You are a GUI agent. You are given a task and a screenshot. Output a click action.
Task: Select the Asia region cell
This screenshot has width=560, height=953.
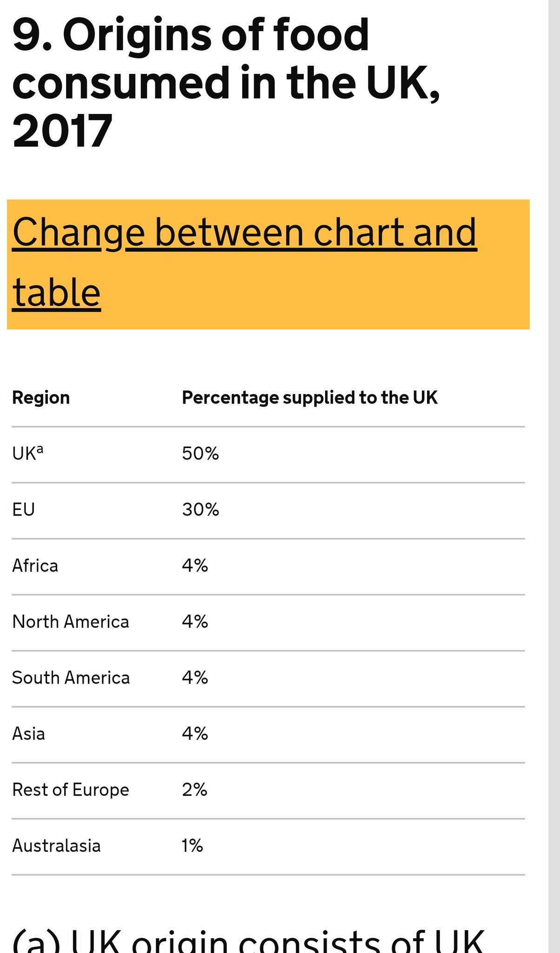[28, 734]
